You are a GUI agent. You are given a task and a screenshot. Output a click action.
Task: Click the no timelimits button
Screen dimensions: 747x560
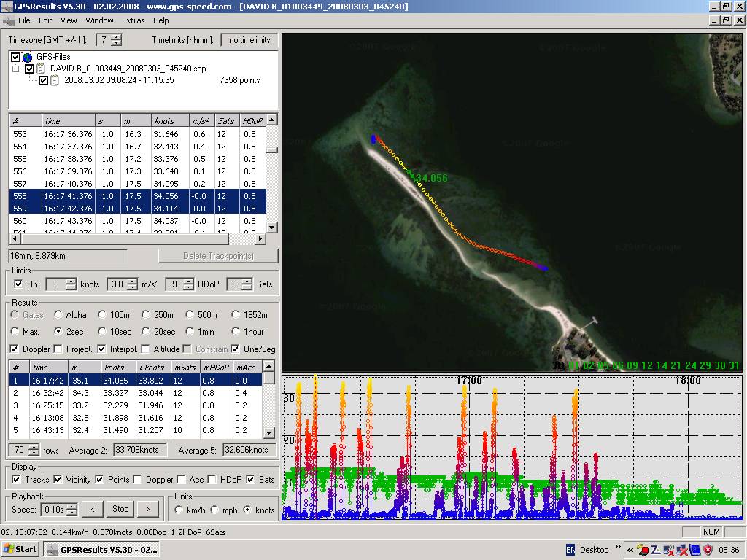tap(249, 40)
